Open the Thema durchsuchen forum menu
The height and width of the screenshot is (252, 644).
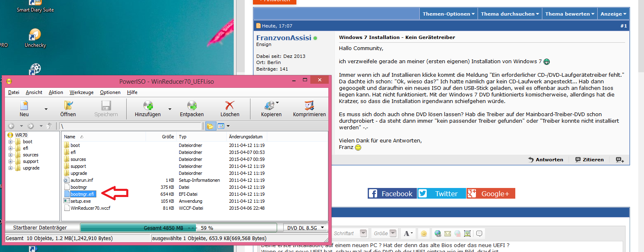pyautogui.click(x=510, y=14)
